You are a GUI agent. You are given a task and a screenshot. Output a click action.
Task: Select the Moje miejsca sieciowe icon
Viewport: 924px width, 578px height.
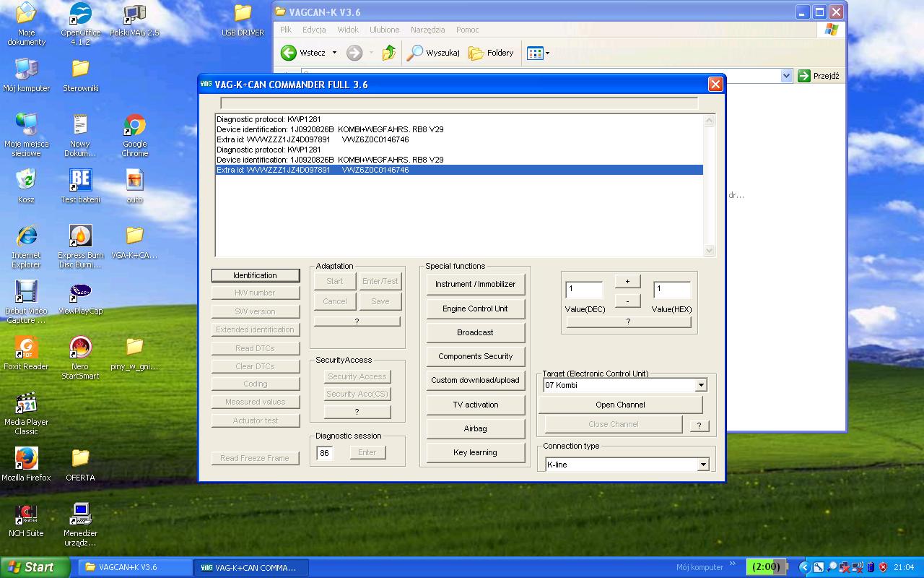point(26,135)
